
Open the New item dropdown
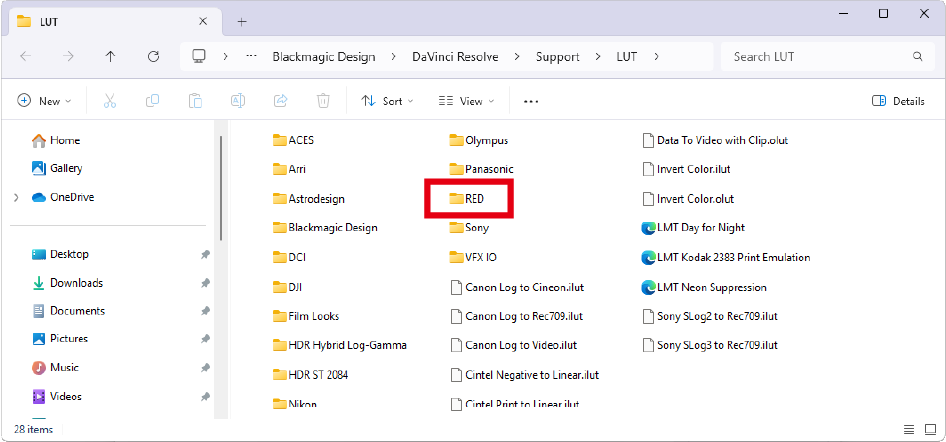point(44,101)
